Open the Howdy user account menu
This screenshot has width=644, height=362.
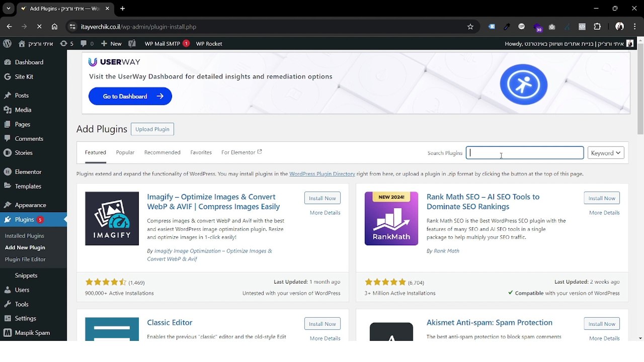pyautogui.click(x=569, y=44)
